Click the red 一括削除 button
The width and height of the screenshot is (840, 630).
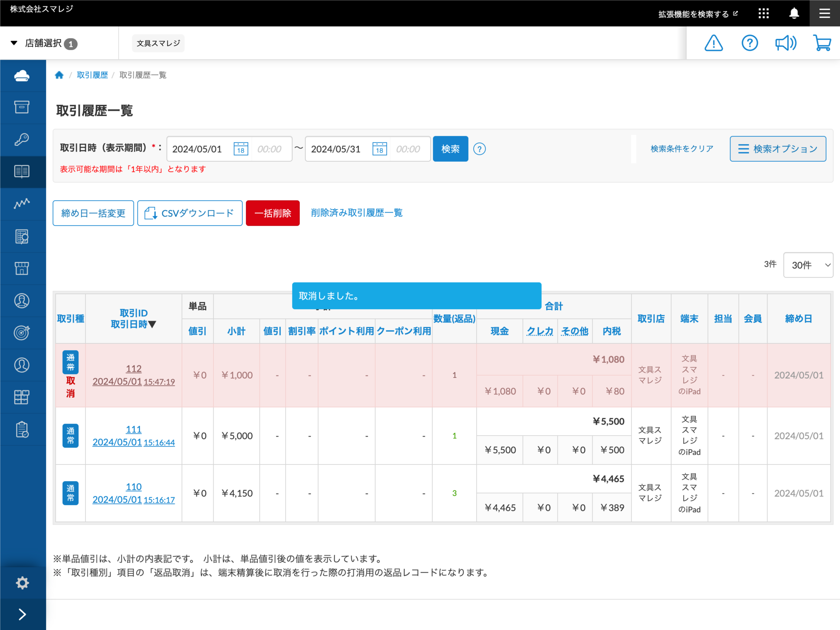pyautogui.click(x=273, y=213)
